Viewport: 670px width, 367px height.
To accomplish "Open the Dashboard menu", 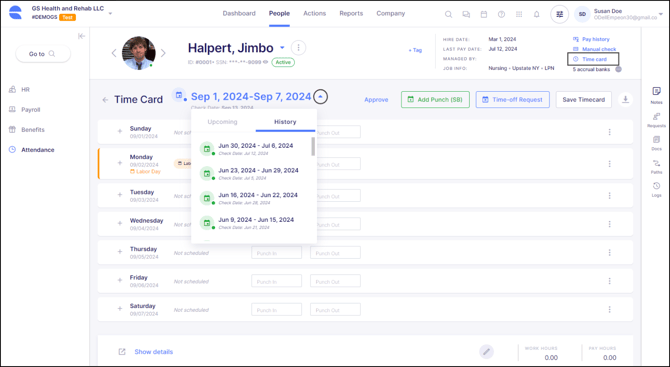I will 239,13.
